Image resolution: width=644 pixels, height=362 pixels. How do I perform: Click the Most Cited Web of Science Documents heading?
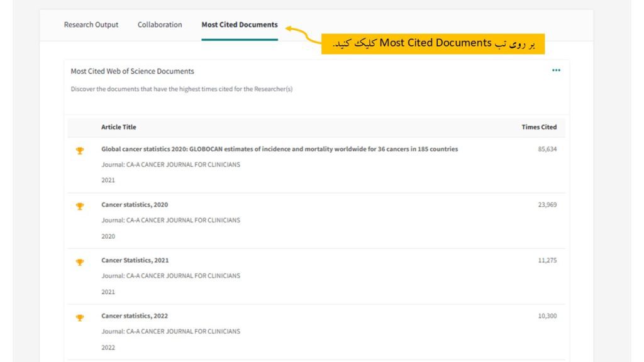point(132,71)
